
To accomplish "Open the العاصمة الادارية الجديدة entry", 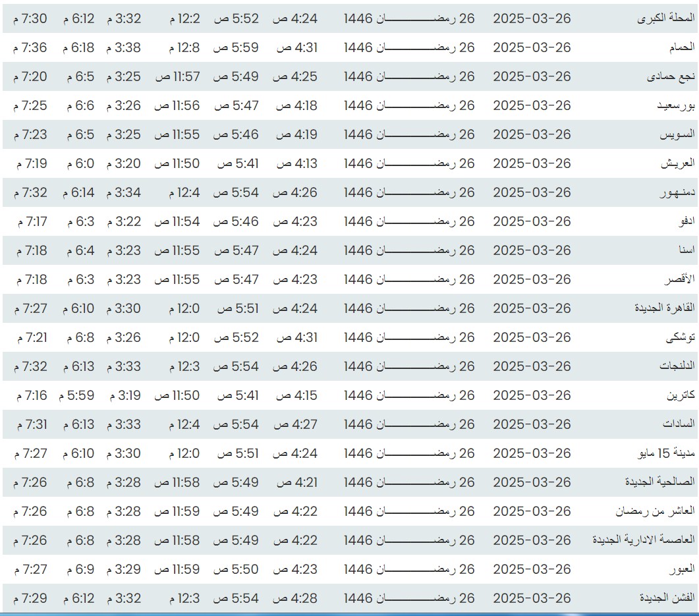I will pyautogui.click(x=644, y=540).
